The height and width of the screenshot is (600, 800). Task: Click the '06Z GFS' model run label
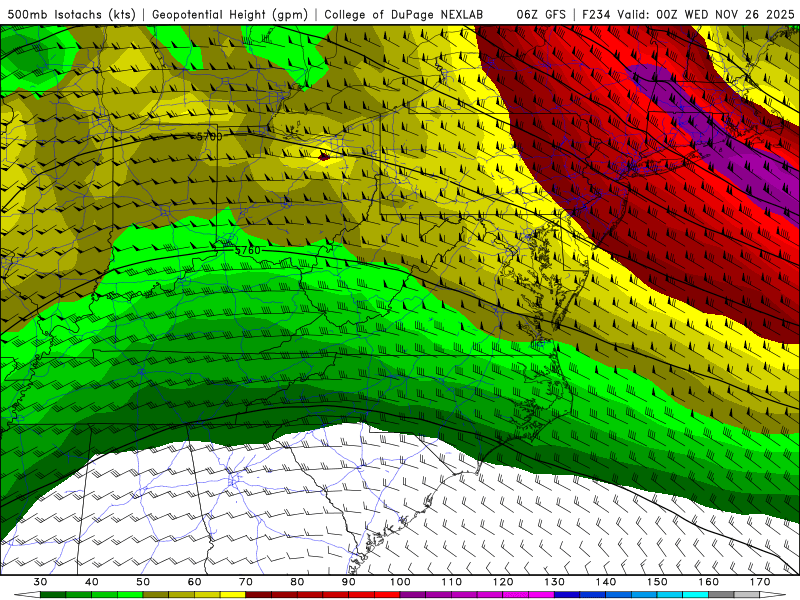click(541, 15)
